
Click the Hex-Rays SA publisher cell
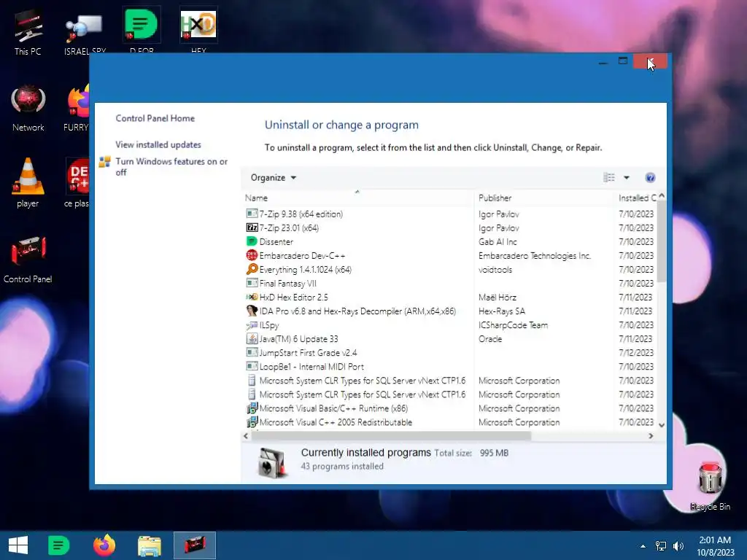502,311
